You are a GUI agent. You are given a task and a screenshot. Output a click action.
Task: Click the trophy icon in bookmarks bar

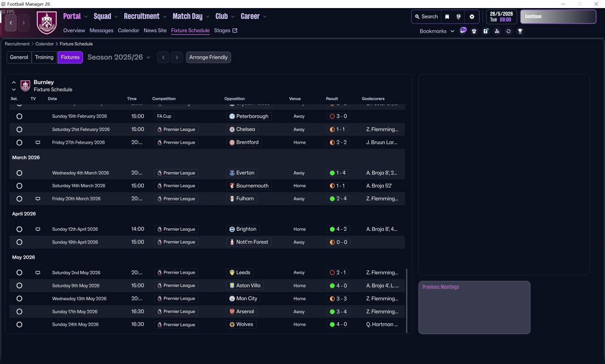(x=520, y=31)
